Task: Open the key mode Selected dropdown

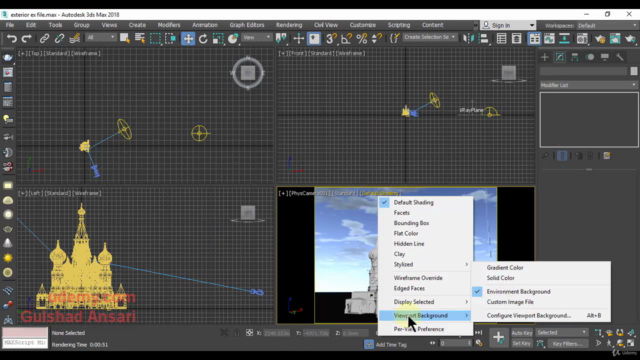Action: 562,332
